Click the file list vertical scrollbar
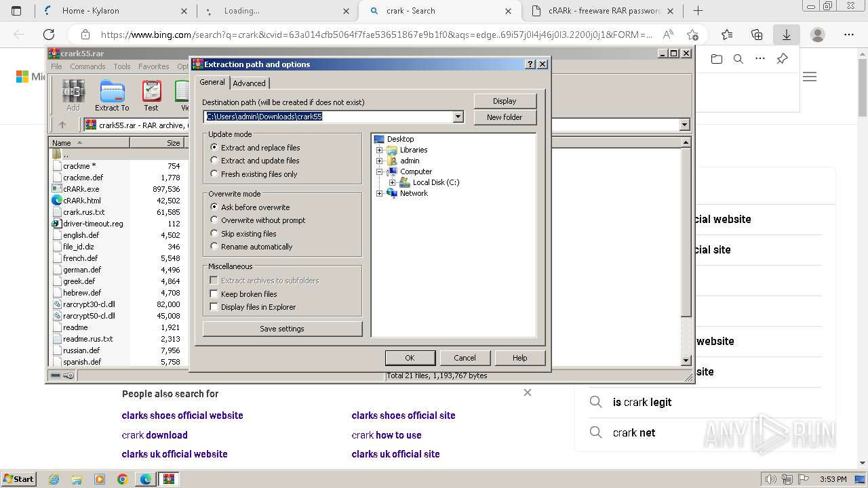The image size is (868, 488). pyautogui.click(x=686, y=251)
